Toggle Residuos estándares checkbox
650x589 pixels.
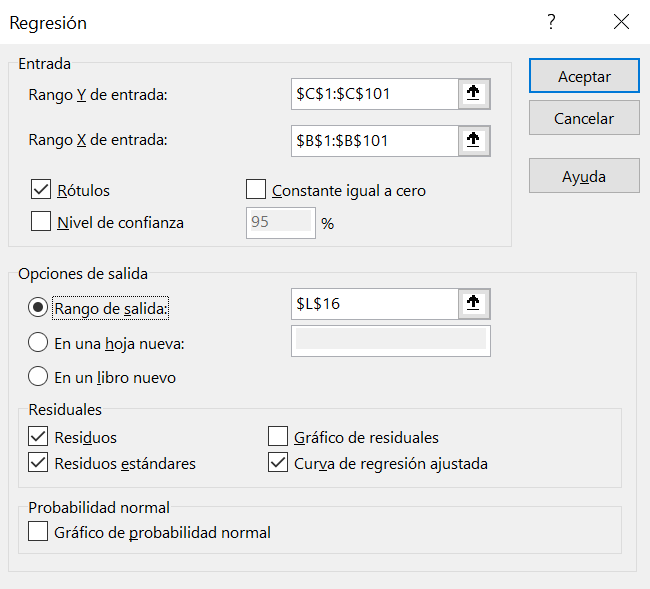click(39, 463)
